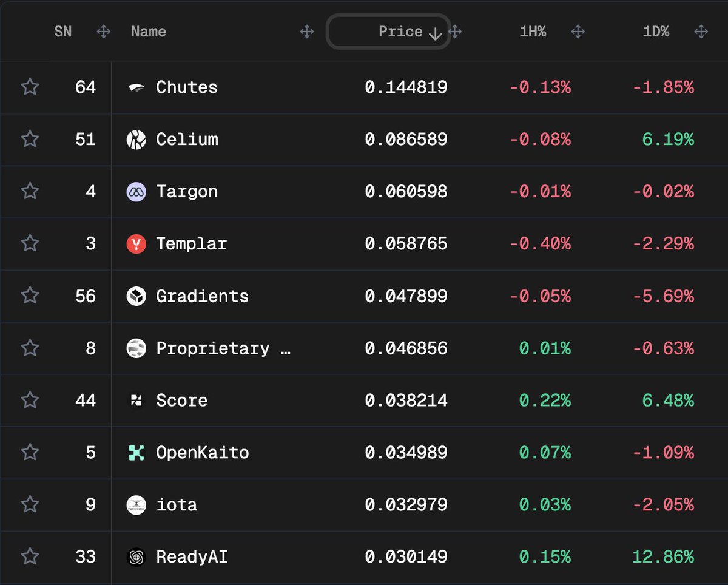Viewport: 728px width, 585px height.
Task: Select the Celium price 0.086589
Action: point(406,140)
